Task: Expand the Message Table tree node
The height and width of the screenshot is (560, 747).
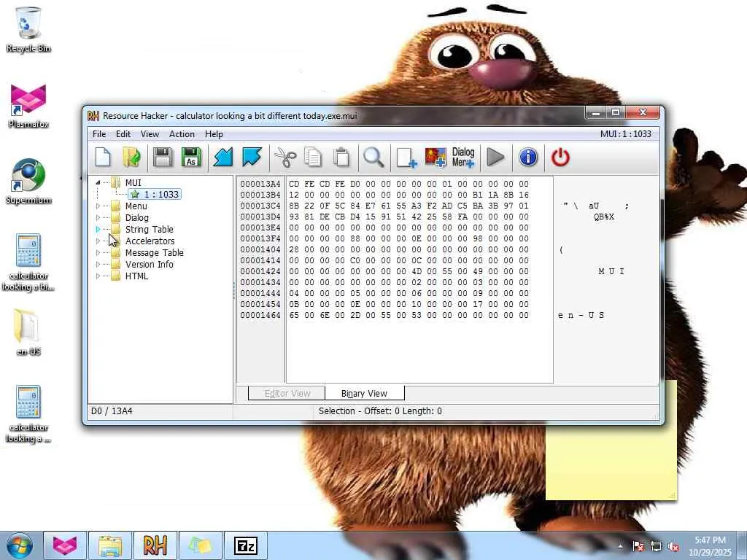Action: [98, 252]
